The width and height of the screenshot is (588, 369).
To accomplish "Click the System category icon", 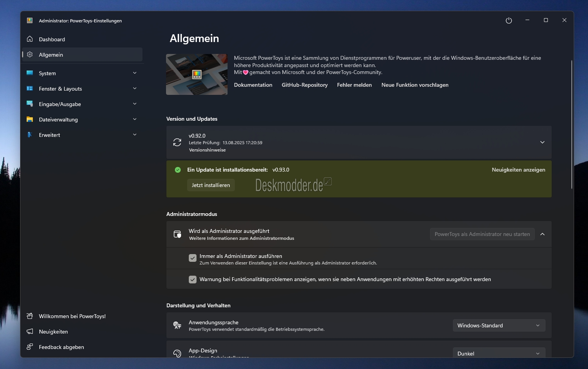I will coord(30,73).
